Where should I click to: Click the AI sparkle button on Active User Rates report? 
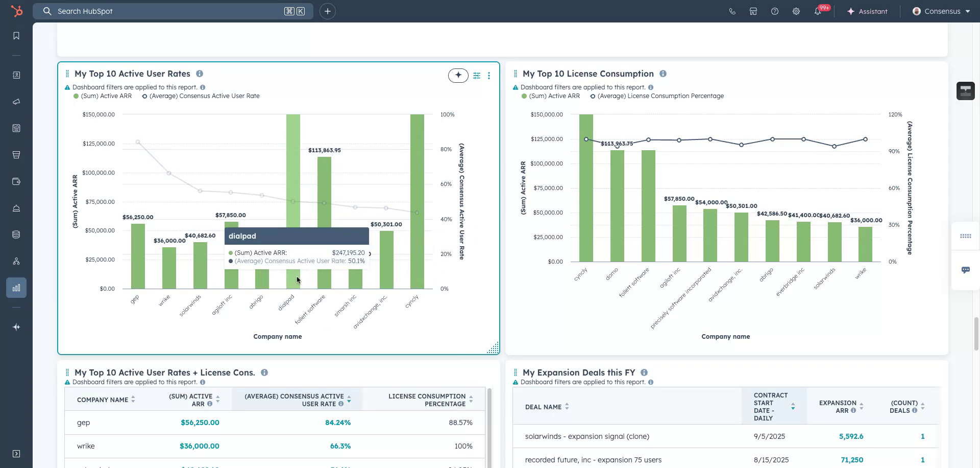coord(458,76)
